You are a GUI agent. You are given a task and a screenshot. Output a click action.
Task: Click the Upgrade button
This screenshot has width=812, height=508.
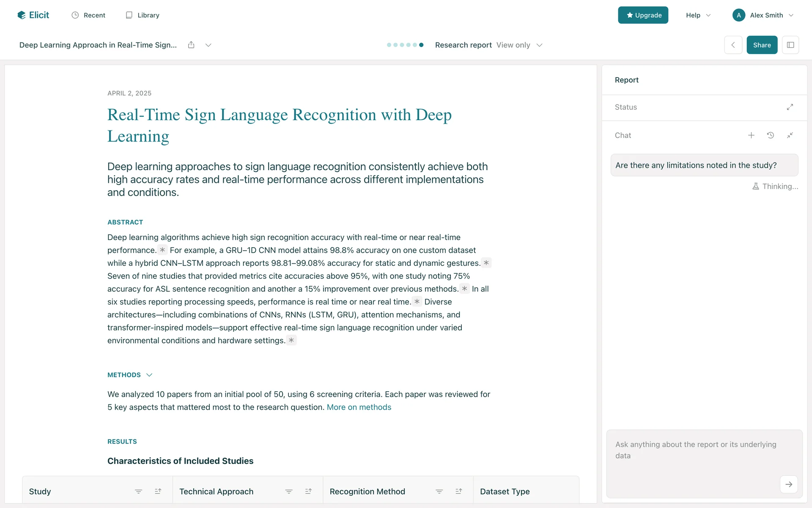pos(643,15)
